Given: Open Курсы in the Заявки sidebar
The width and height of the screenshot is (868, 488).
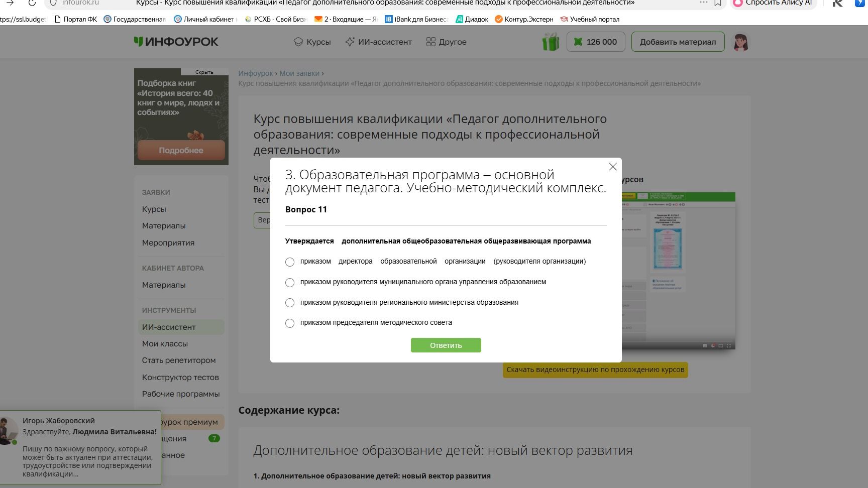Looking at the screenshot, I should pos(154,209).
